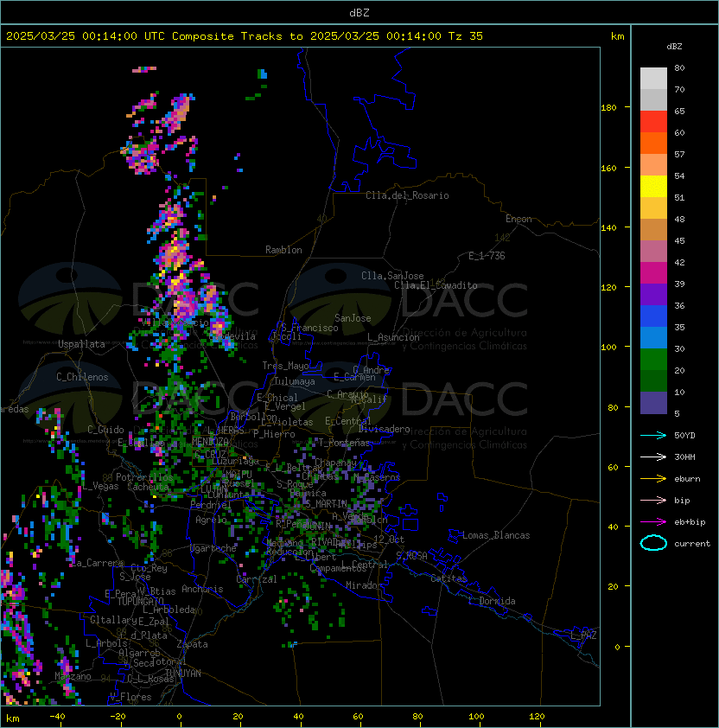This screenshot has width=719, height=728.
Task: Click the cyan 50YD arrow in legend
Action: [653, 435]
